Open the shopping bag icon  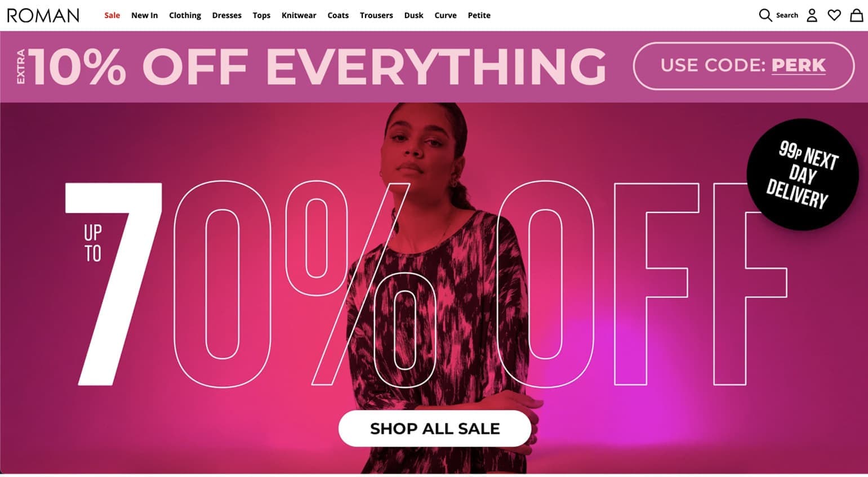pos(856,15)
